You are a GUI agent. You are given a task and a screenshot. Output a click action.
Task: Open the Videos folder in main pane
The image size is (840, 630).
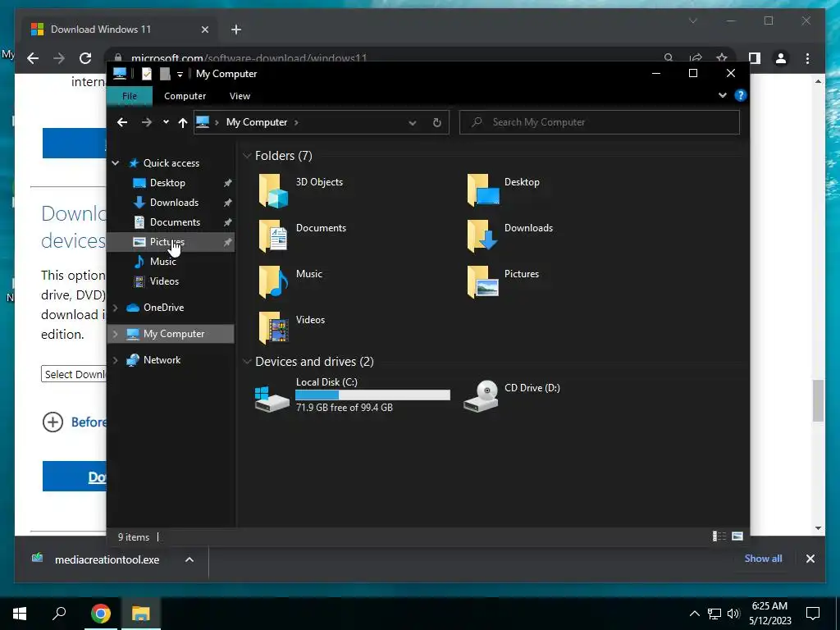[x=273, y=328]
